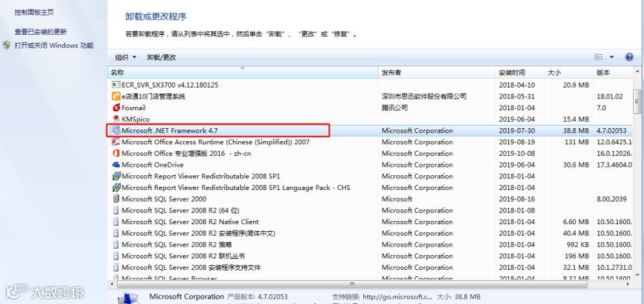
Task: Click the Foxmail program icon
Action: [116, 108]
